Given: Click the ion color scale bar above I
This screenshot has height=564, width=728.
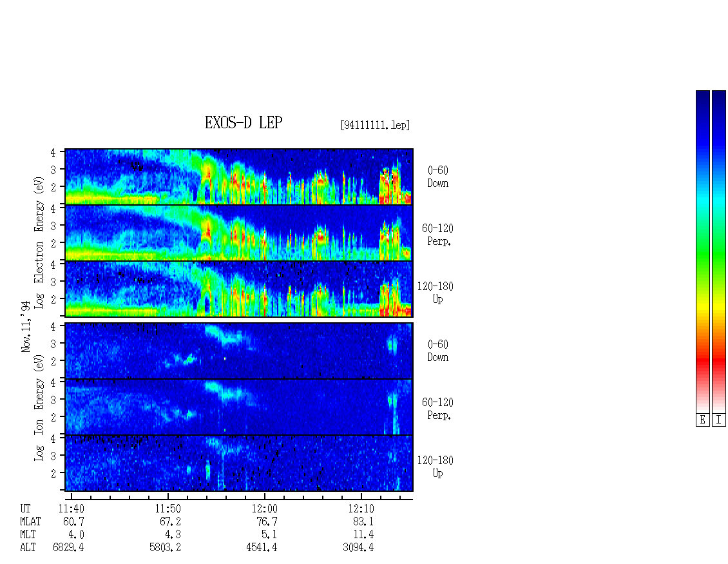Looking at the screenshot, I should [x=719, y=251].
